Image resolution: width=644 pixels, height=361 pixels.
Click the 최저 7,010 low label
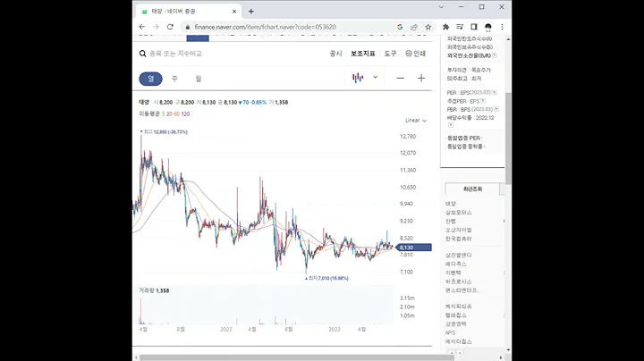pyautogui.click(x=326, y=278)
